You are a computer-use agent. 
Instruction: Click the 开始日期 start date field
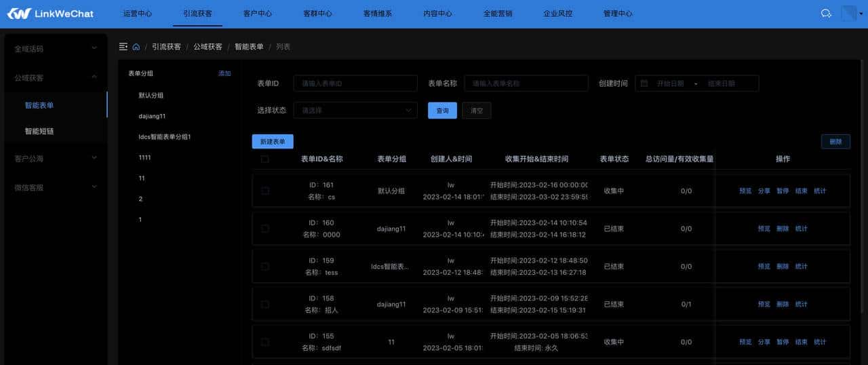670,83
